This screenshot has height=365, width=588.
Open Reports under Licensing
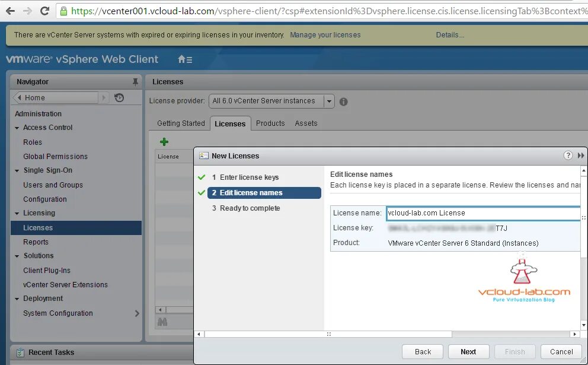click(x=36, y=242)
